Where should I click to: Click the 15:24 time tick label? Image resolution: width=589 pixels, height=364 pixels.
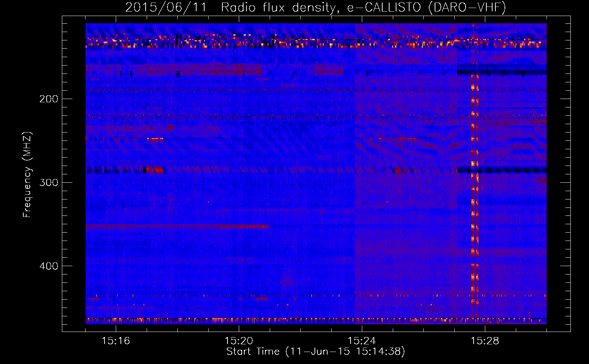(362, 341)
